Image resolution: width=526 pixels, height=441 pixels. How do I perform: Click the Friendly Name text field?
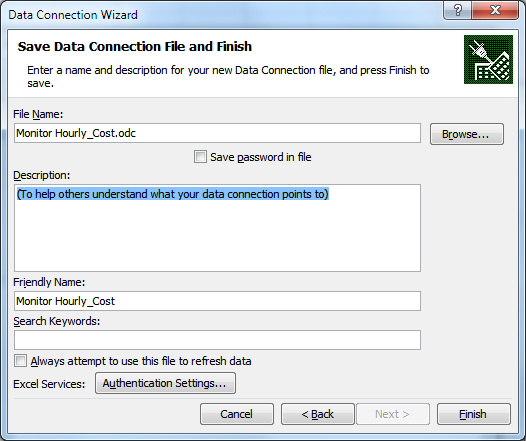pos(217,301)
